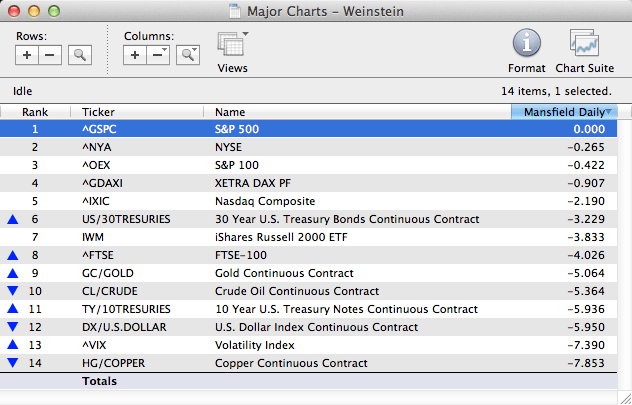The image size is (632, 405).
Task: Sort by the Name column header
Action: coord(230,112)
